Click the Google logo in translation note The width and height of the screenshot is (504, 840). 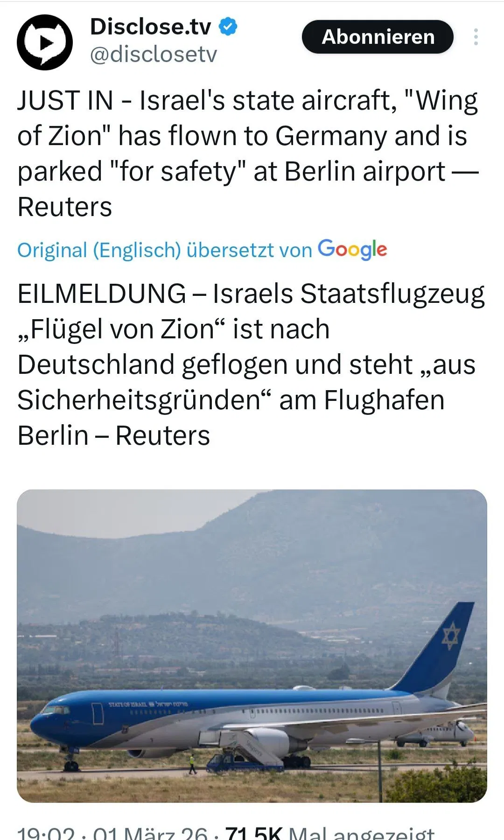point(352,250)
